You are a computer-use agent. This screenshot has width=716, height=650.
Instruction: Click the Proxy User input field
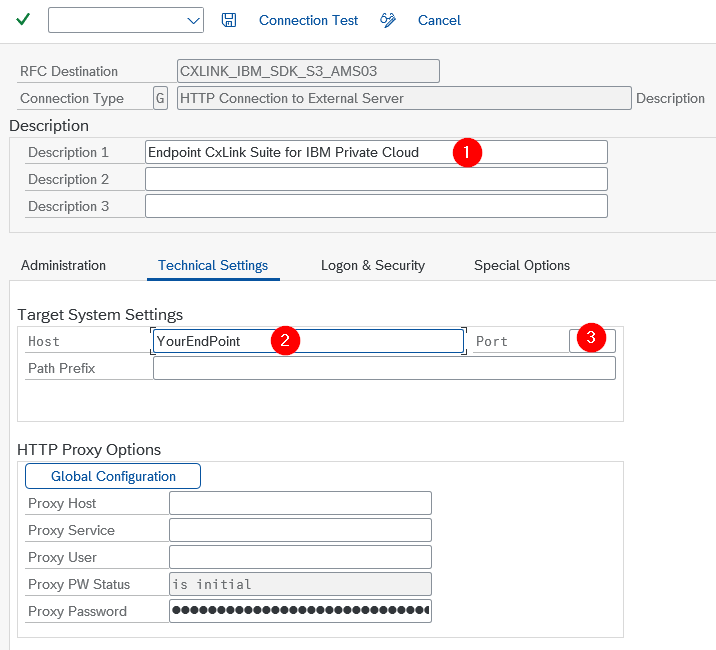[300, 557]
